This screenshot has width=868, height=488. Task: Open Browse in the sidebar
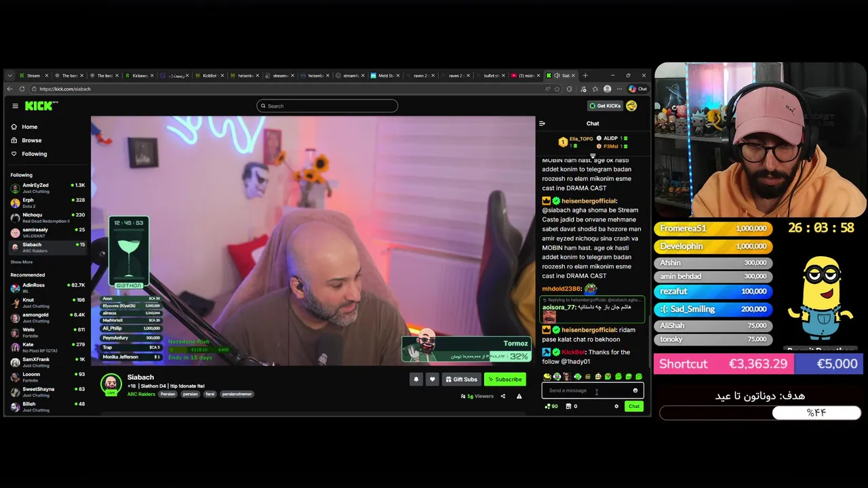point(31,140)
